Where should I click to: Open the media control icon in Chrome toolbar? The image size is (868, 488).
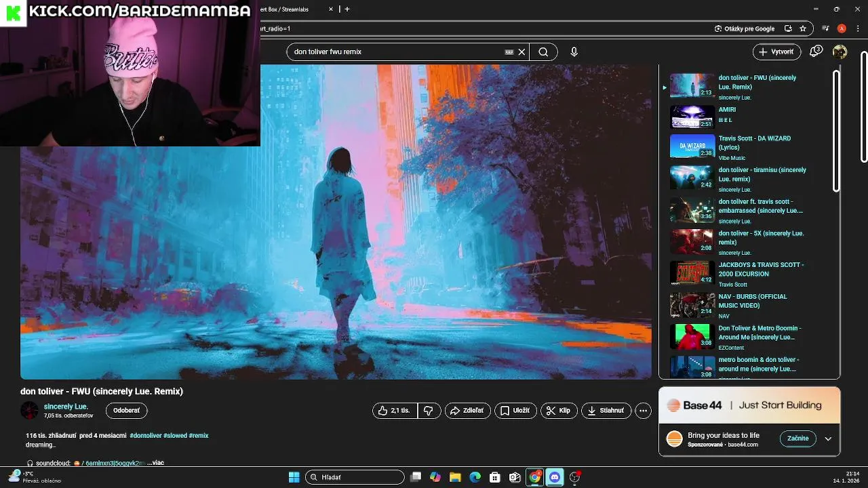(x=825, y=28)
